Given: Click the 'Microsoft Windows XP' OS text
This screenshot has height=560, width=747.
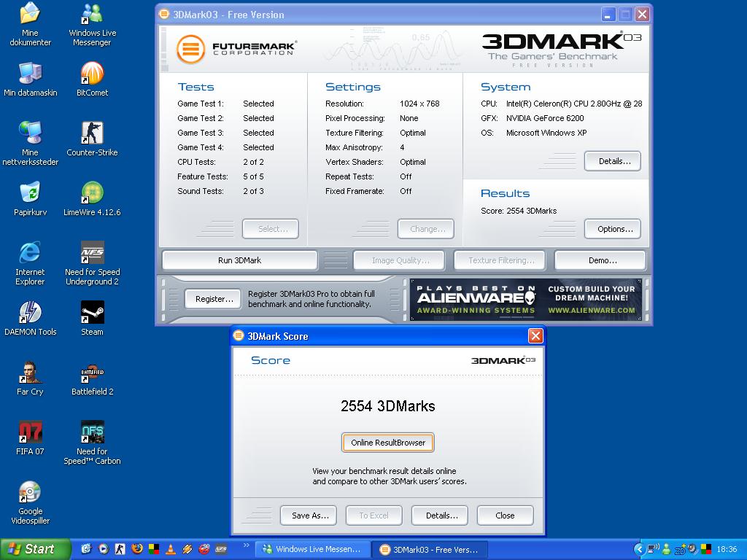Looking at the screenshot, I should click(546, 133).
